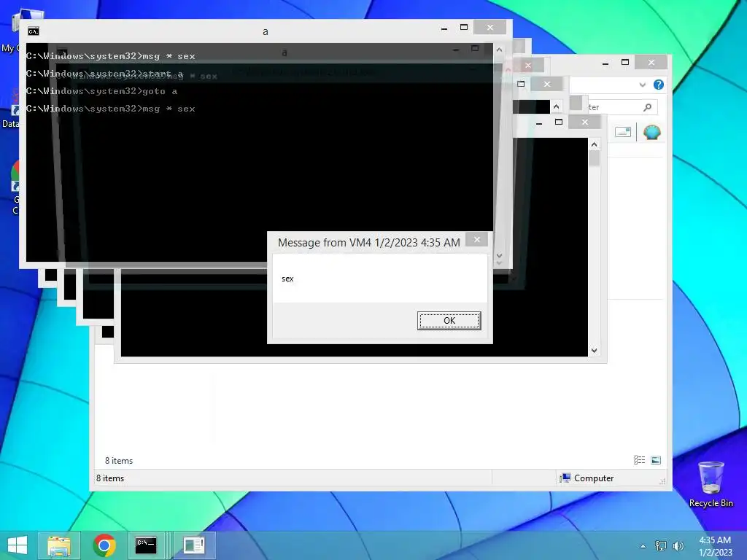This screenshot has height=560, width=747.
Task: Switch Explorer to details view
Action: [639, 460]
